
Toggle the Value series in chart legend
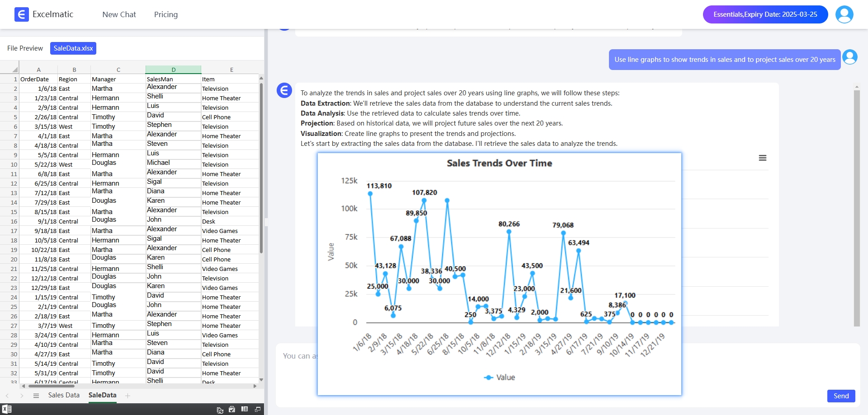coord(500,378)
